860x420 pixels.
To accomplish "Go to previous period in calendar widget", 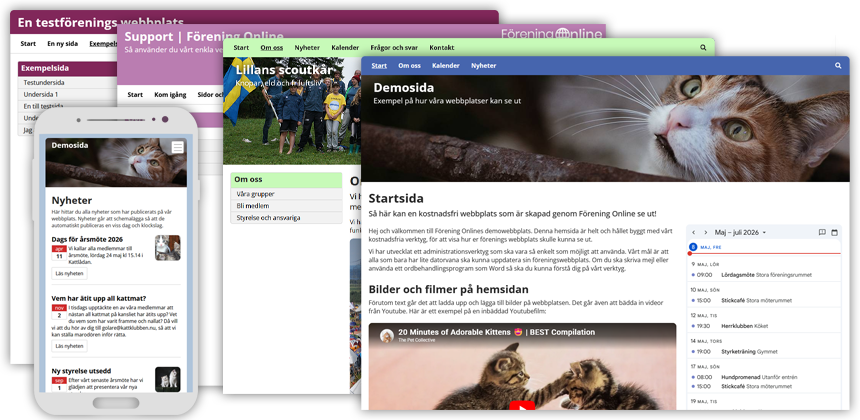I will [x=693, y=232].
